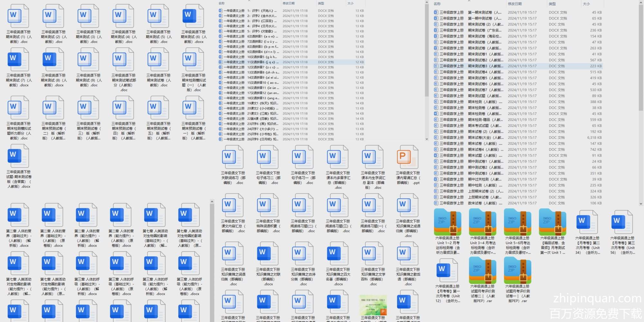This screenshot has width=644, height=322.
Task: Sort math file list by 大小 column
Action: 586,4
